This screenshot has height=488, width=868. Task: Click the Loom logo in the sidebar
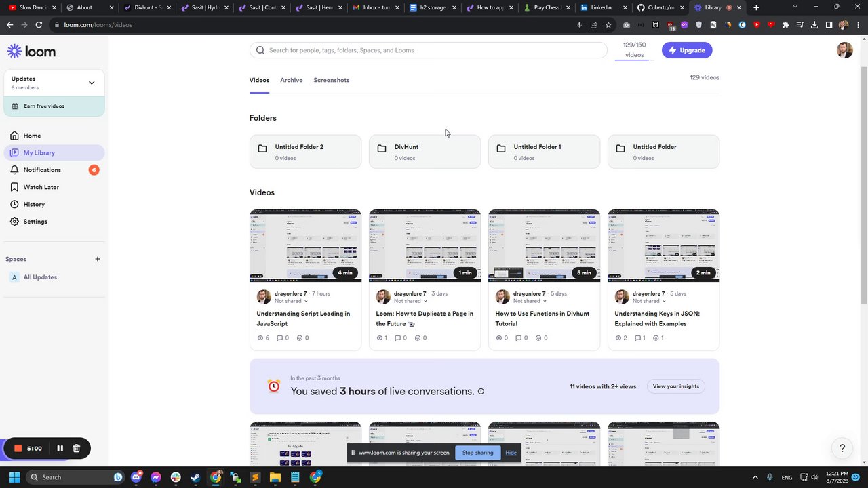(31, 52)
